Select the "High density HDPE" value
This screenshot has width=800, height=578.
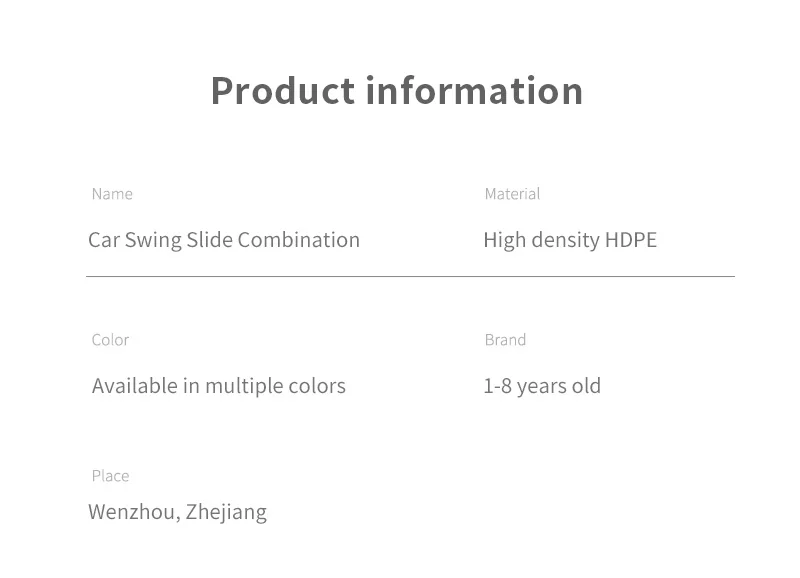570,240
